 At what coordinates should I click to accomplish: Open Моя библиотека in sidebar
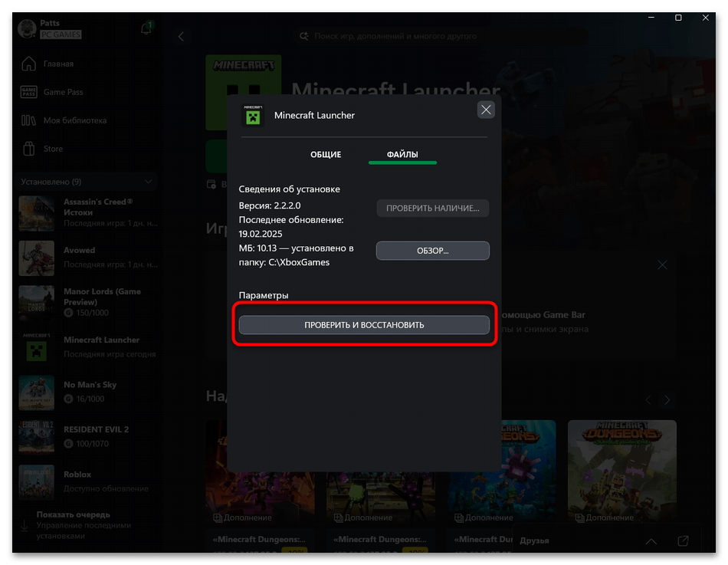(x=75, y=120)
